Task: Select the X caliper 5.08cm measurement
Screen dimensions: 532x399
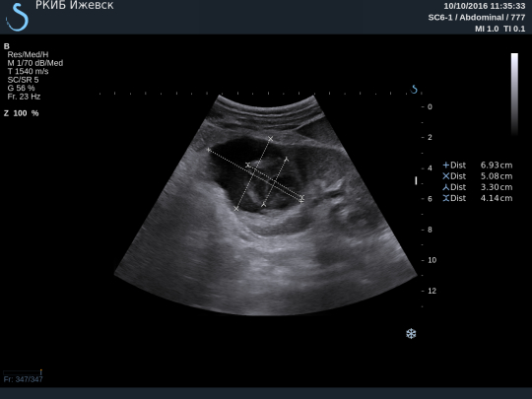Action: (x=478, y=176)
